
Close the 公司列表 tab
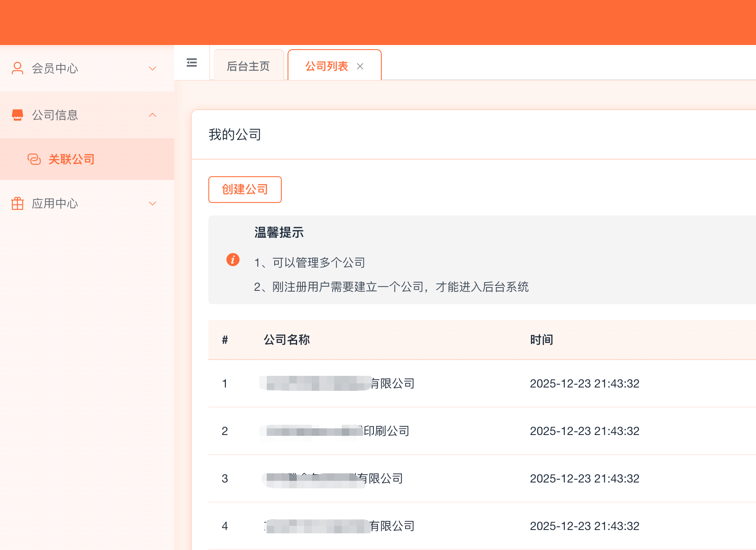pyautogui.click(x=360, y=66)
